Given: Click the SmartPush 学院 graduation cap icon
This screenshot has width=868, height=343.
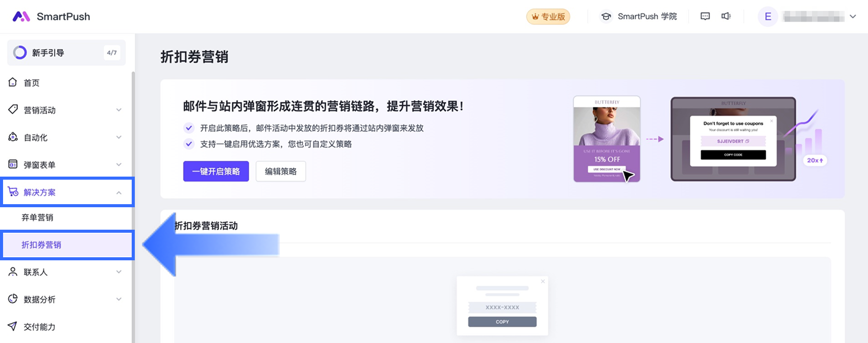Looking at the screenshot, I should click(x=606, y=16).
